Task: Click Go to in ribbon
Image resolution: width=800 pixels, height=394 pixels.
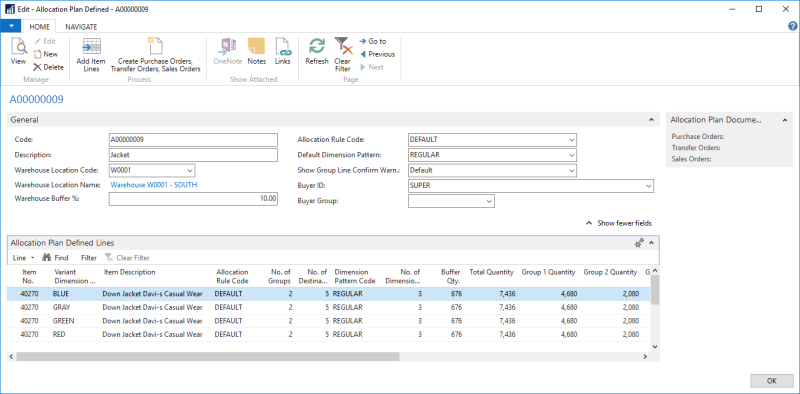Action: [372, 41]
